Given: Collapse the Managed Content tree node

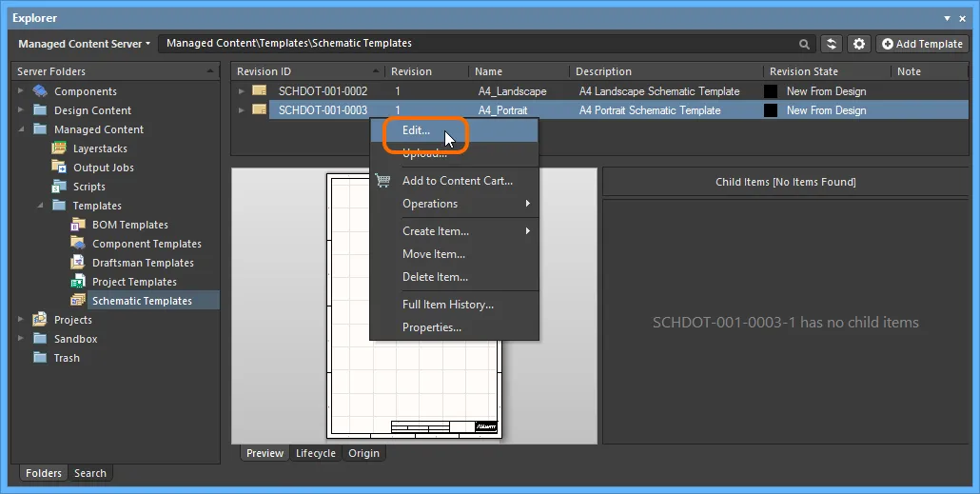Looking at the screenshot, I should [x=21, y=129].
